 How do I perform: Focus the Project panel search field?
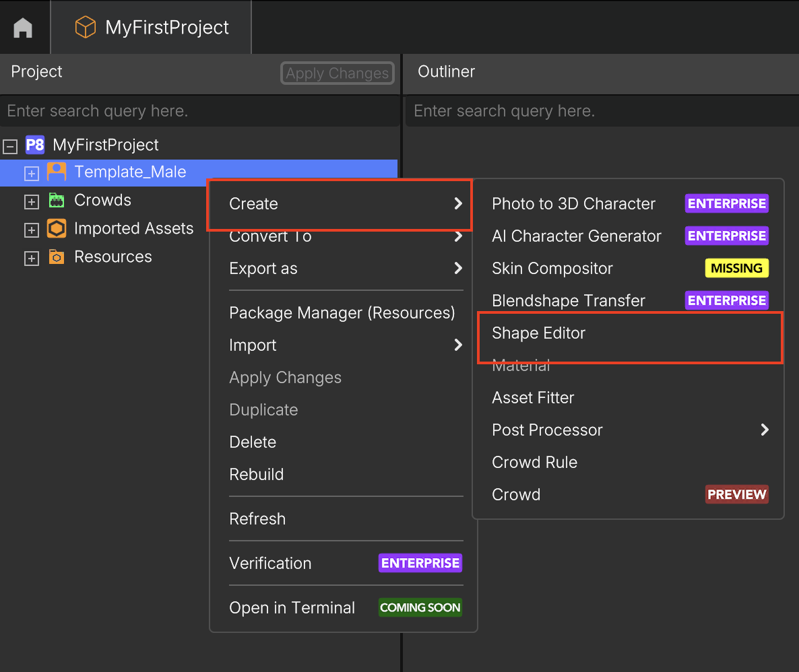click(x=199, y=110)
